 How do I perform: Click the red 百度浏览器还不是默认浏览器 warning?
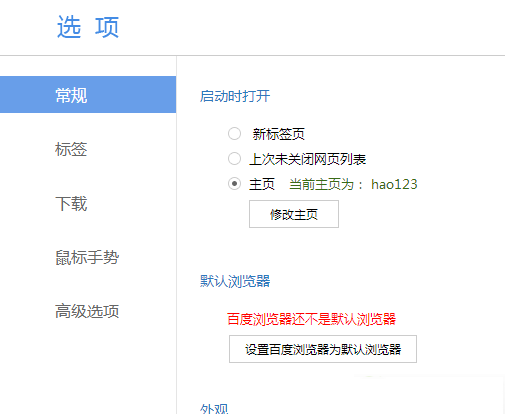[x=311, y=319]
